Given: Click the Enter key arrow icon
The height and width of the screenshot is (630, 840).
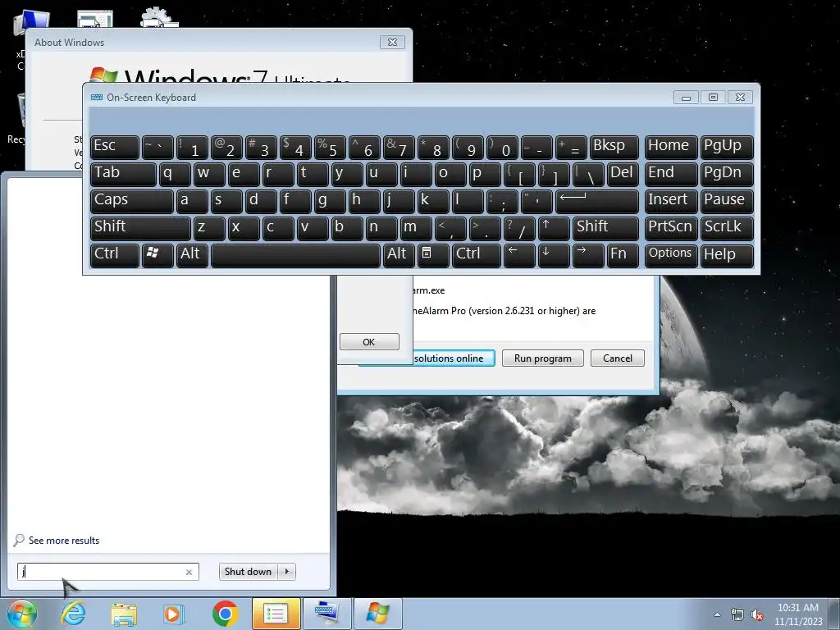Looking at the screenshot, I should 597,202.
